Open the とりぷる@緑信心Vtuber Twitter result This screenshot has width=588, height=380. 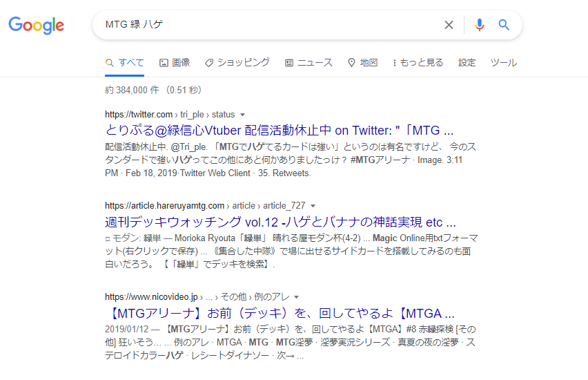(x=280, y=131)
